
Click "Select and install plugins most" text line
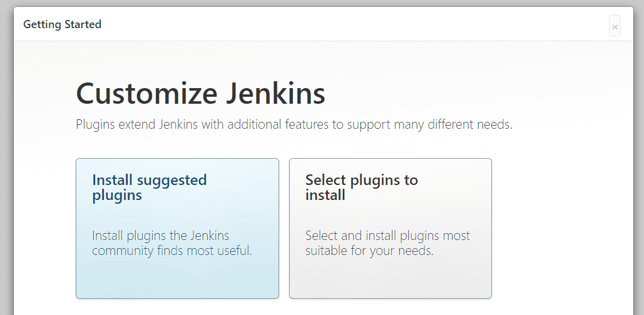(387, 236)
